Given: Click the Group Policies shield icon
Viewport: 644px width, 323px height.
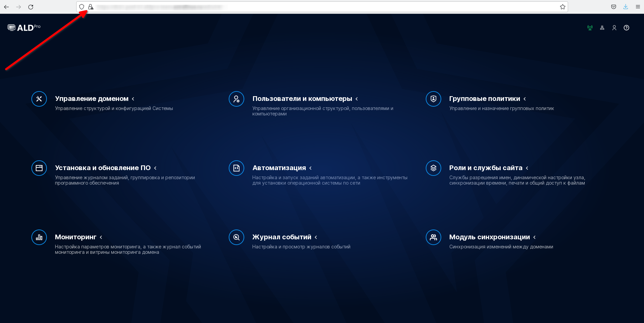Looking at the screenshot, I should (433, 99).
